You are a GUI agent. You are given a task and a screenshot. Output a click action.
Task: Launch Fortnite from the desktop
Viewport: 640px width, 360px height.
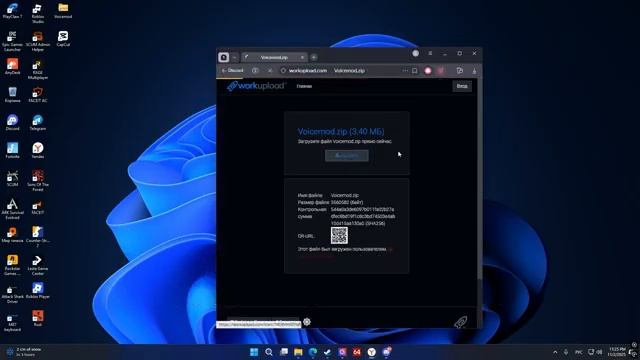[x=12, y=150]
